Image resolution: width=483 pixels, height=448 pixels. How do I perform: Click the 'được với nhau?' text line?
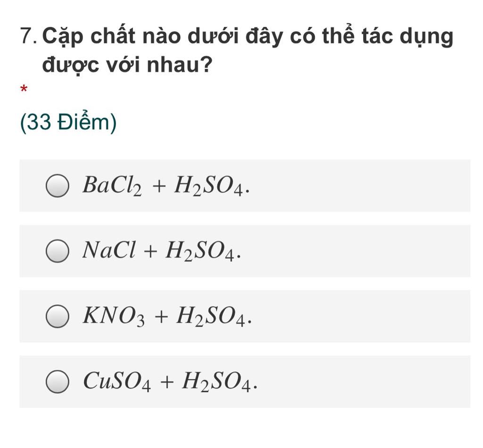127,64
